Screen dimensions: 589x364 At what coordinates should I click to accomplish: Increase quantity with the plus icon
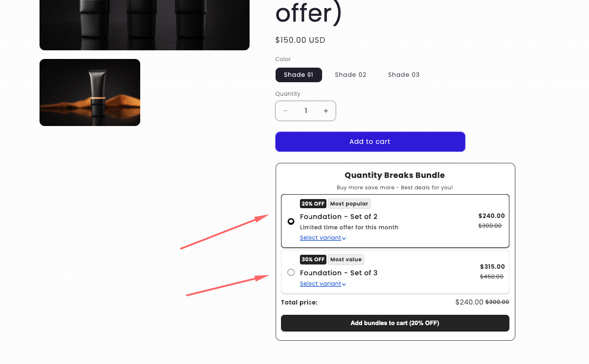(326, 111)
